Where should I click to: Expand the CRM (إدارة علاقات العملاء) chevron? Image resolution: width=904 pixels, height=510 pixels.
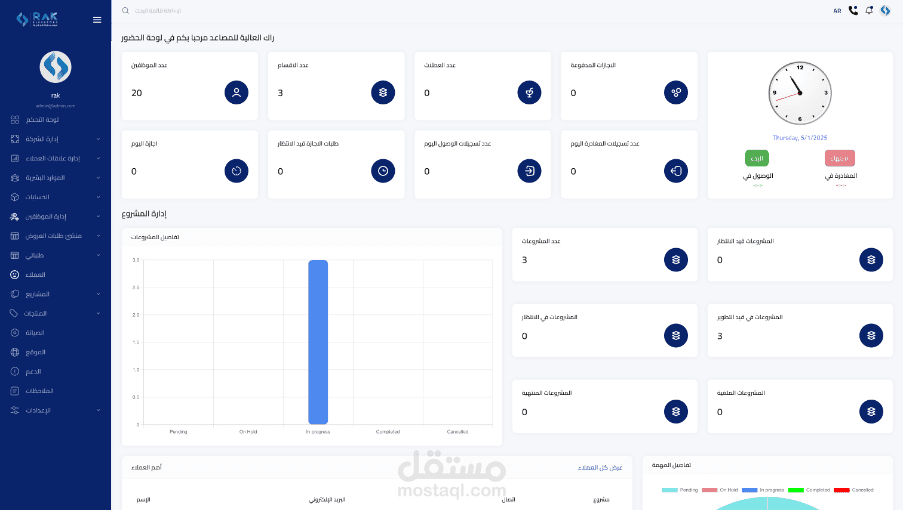point(99,158)
